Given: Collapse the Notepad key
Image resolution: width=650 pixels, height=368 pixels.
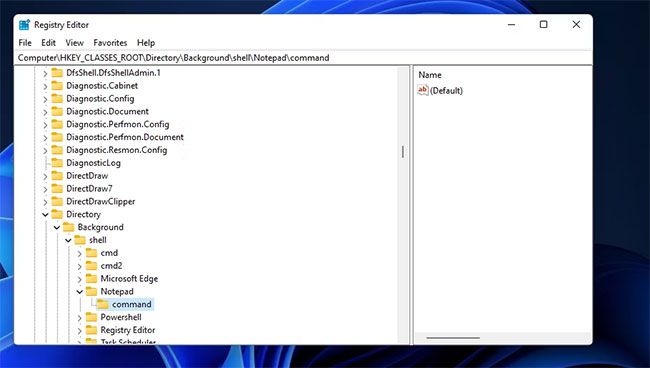Looking at the screenshot, I should point(80,292).
